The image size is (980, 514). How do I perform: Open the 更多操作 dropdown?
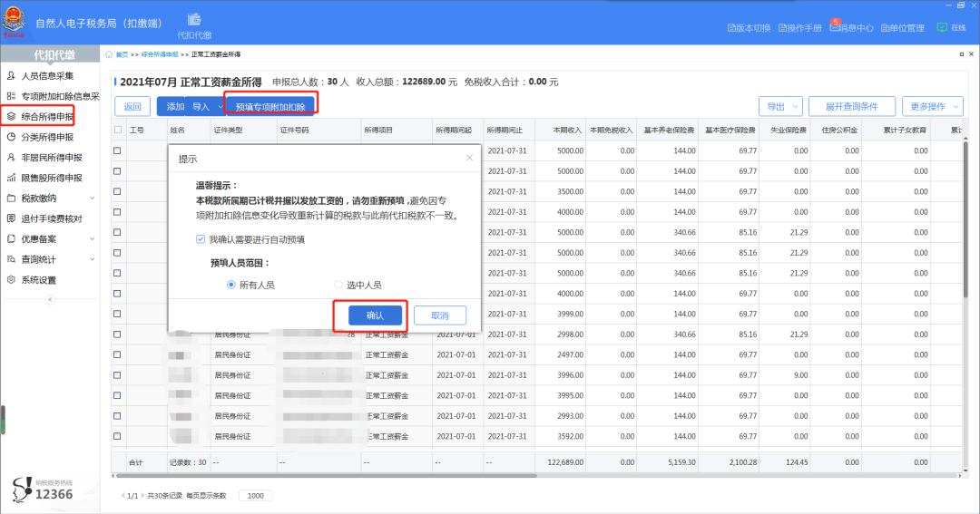pyautogui.click(x=933, y=106)
